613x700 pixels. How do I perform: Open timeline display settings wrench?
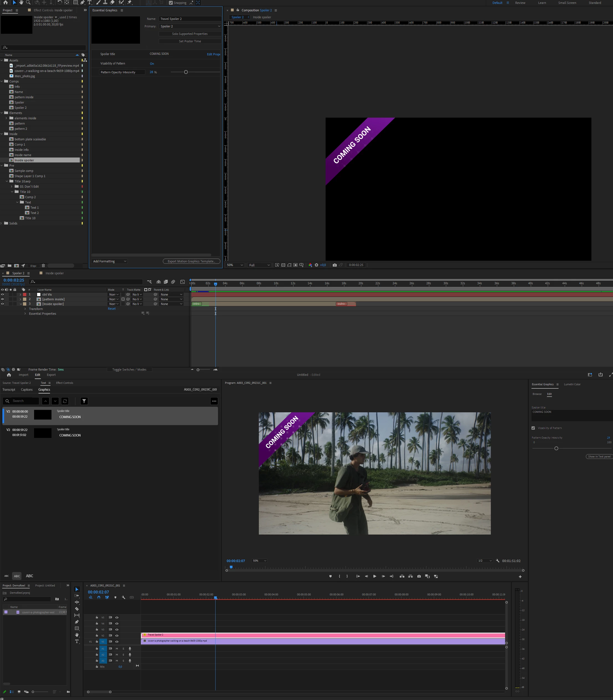[123, 597]
